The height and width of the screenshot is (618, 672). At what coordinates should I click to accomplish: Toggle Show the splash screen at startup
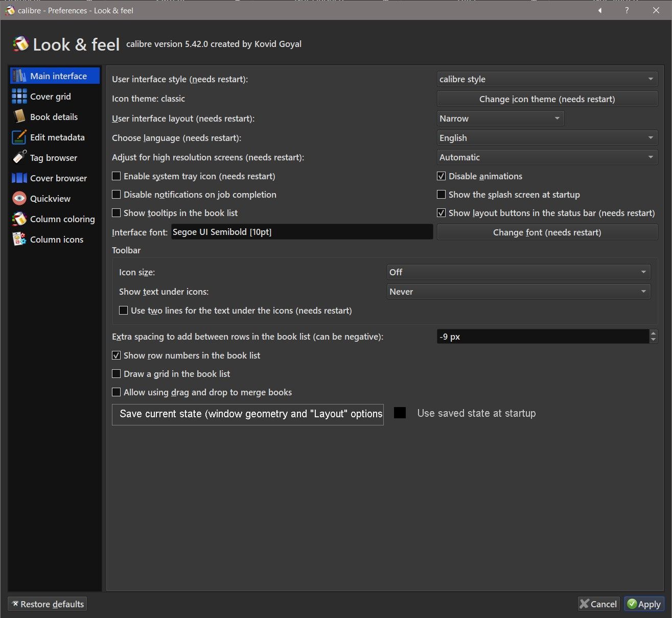coord(442,195)
